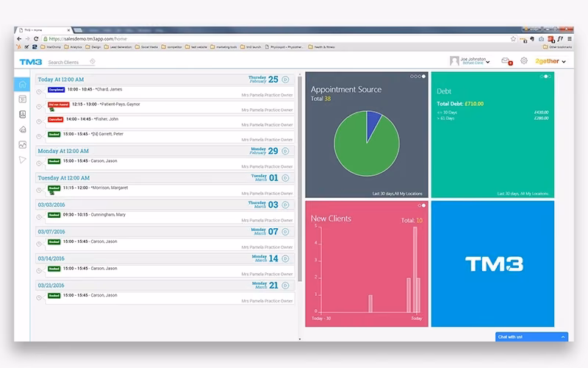588x368 pixels.
Task: Click the clock icon beside Cunningham, Mary appointment
Action: point(39,217)
